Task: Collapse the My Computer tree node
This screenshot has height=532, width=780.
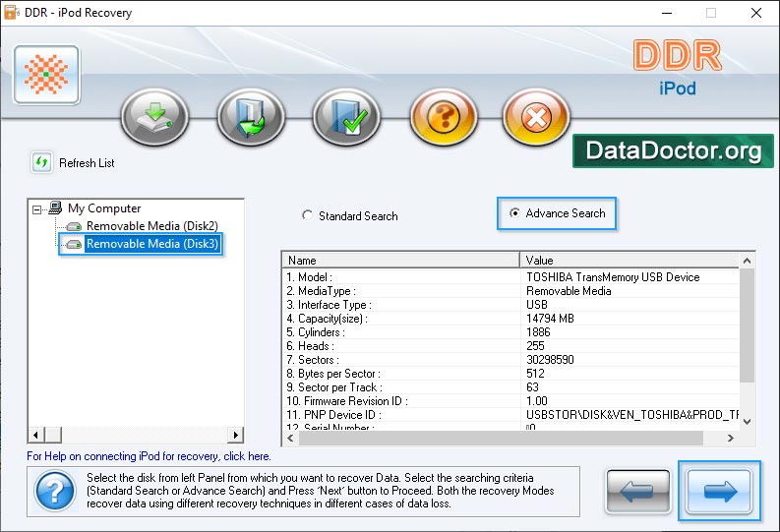Action: pos(36,209)
